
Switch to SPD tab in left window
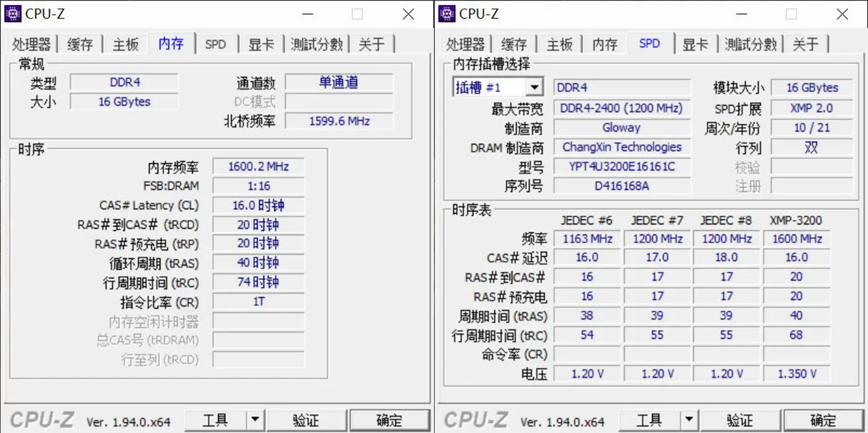(216, 45)
